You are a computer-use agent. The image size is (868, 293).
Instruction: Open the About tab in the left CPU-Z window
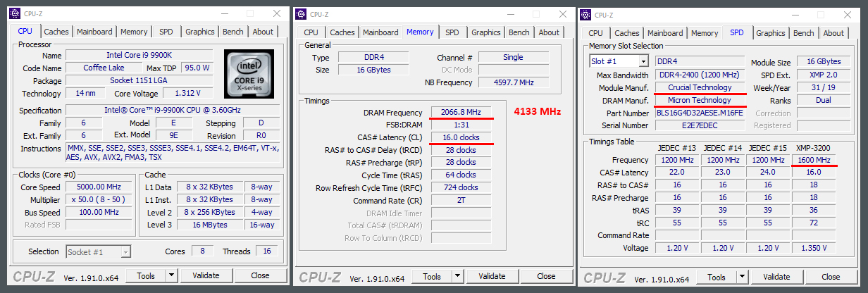pyautogui.click(x=263, y=32)
